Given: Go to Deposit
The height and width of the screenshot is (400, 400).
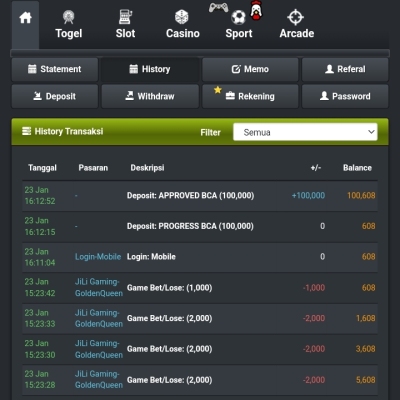Looking at the screenshot, I should (55, 96).
